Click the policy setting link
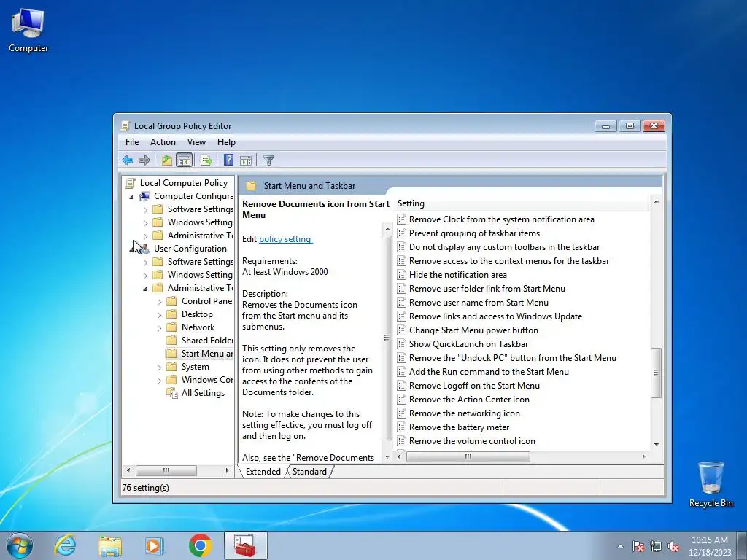The width and height of the screenshot is (747, 560). pos(285,239)
